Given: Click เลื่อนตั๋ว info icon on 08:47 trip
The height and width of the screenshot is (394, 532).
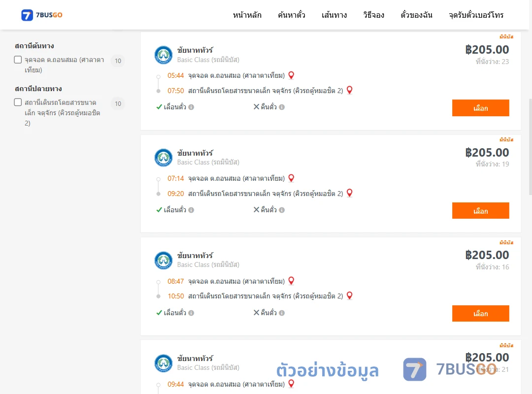Looking at the screenshot, I should pyautogui.click(x=191, y=313).
